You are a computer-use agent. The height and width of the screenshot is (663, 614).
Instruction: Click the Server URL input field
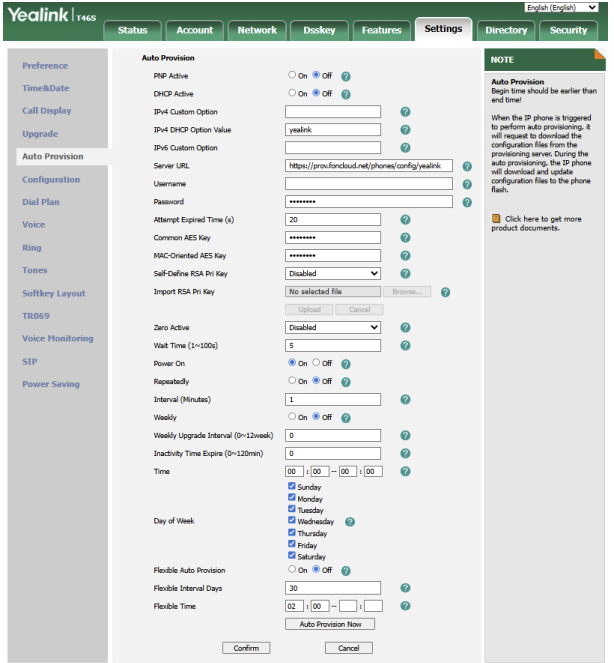tap(369, 166)
